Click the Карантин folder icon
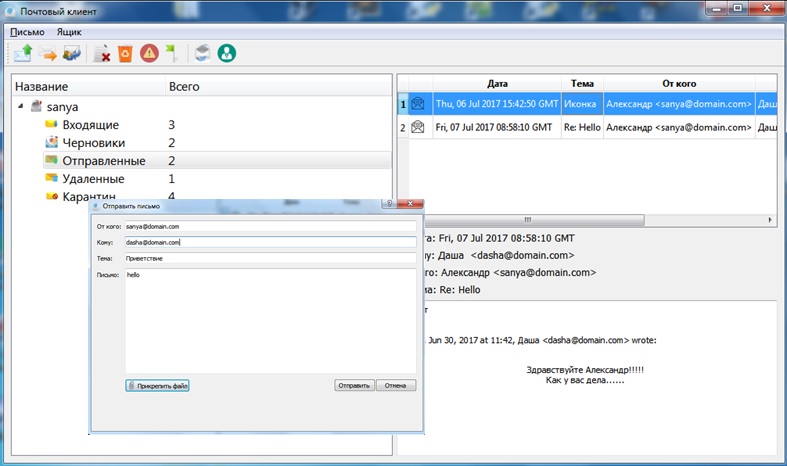 (x=52, y=196)
